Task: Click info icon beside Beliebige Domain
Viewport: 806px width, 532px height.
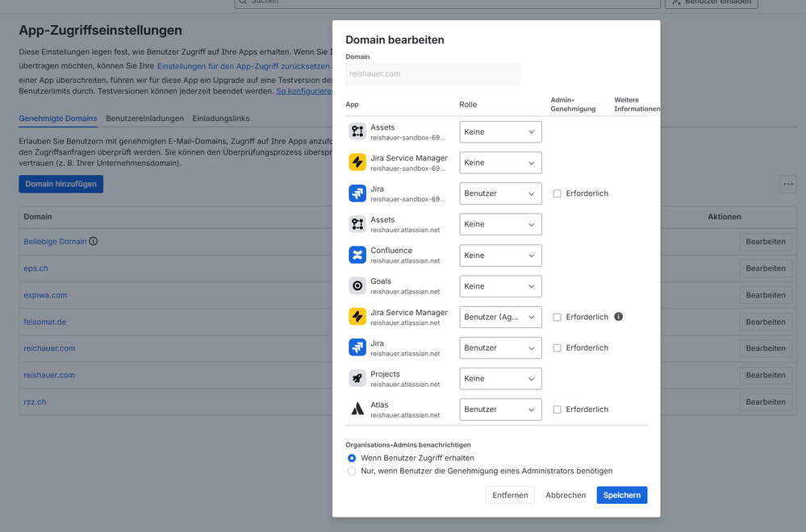Action: pos(93,241)
